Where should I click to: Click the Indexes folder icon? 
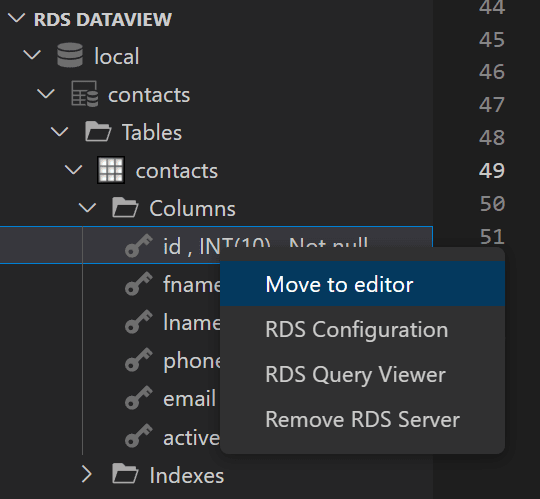pos(125,474)
